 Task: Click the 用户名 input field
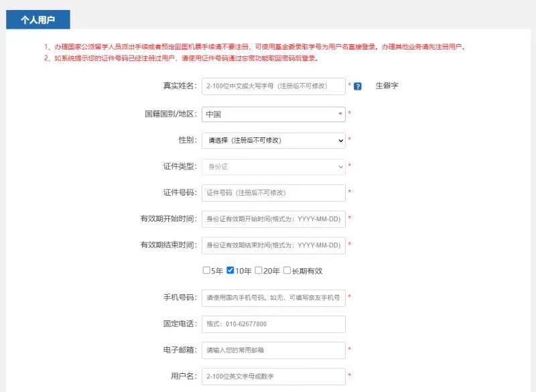273,376
